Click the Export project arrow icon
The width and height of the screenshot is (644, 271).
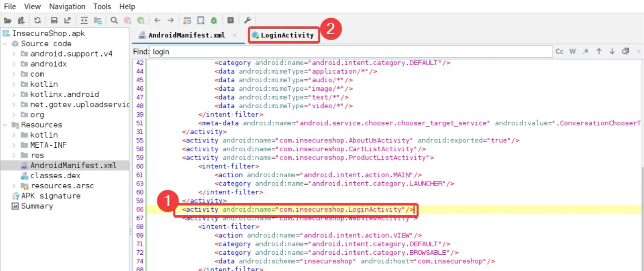(68, 20)
